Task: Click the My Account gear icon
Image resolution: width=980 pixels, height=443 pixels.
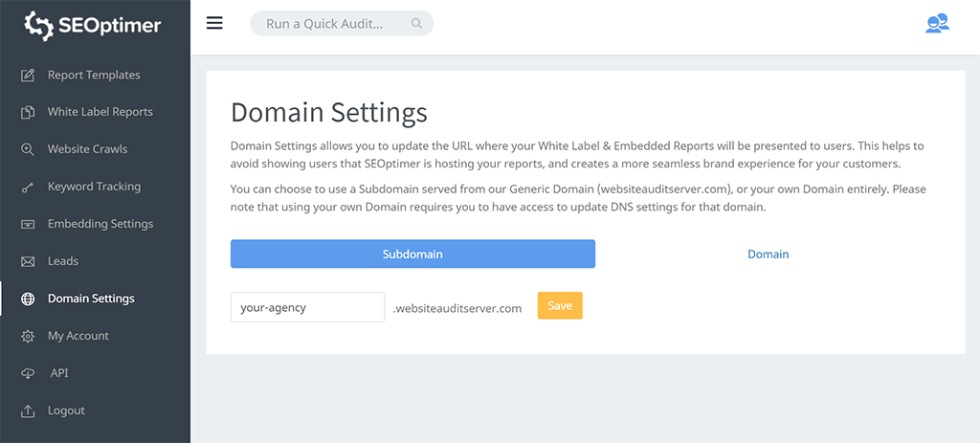Action: click(28, 336)
